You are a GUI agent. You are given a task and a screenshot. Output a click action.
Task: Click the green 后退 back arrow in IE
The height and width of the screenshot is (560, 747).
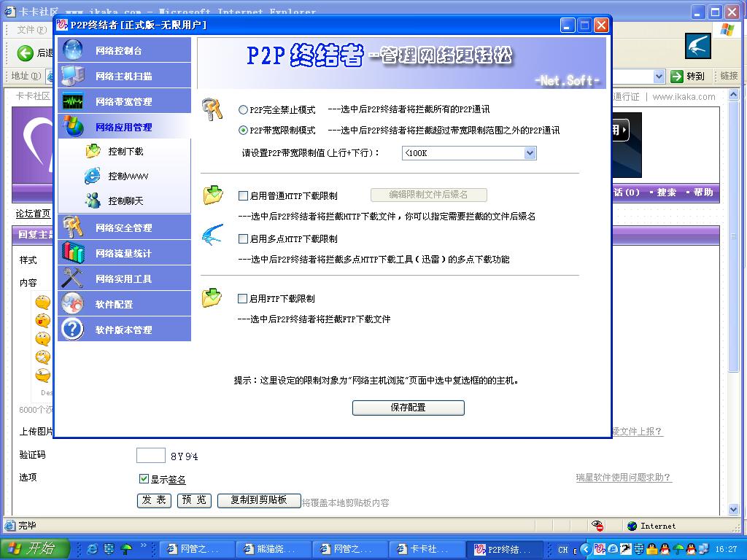click(26, 52)
